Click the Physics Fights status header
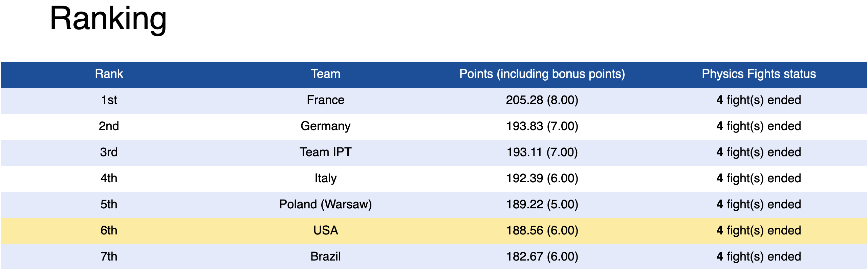 click(759, 74)
